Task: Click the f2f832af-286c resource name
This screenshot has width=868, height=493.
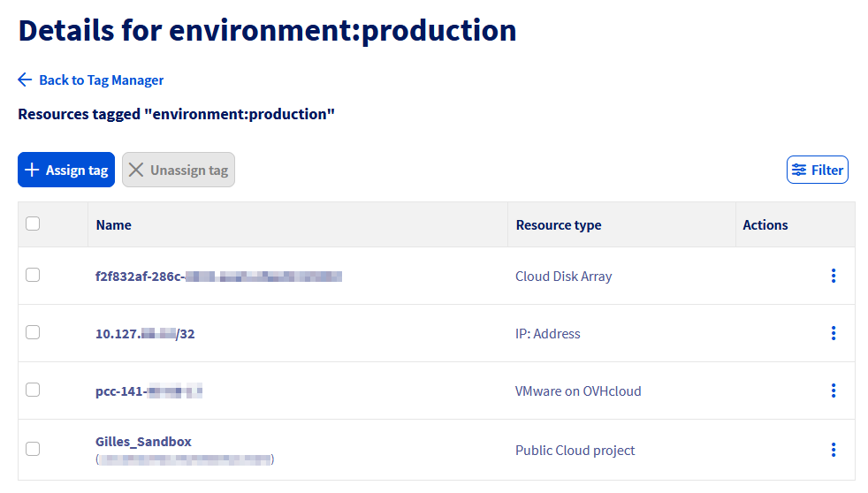Action: [x=217, y=277]
